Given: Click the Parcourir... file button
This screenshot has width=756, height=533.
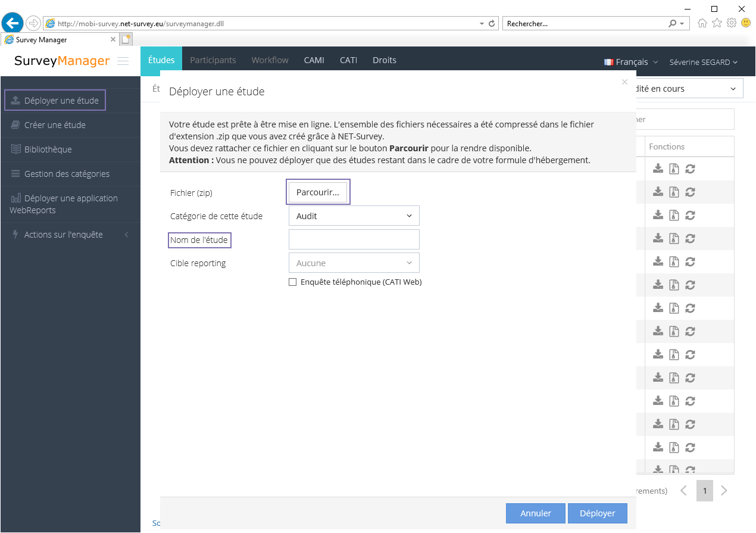Looking at the screenshot, I should coord(318,192).
